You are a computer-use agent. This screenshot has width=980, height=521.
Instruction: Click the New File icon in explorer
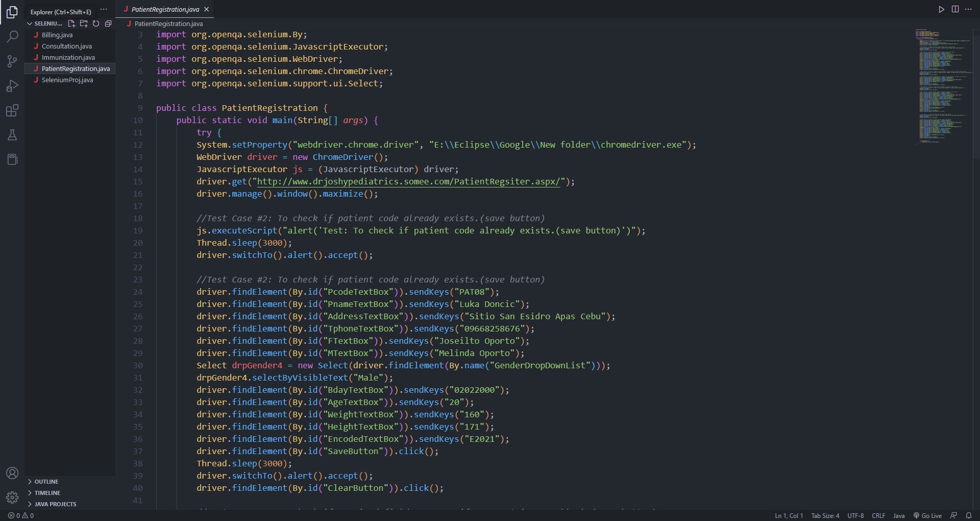pyautogui.click(x=71, y=23)
